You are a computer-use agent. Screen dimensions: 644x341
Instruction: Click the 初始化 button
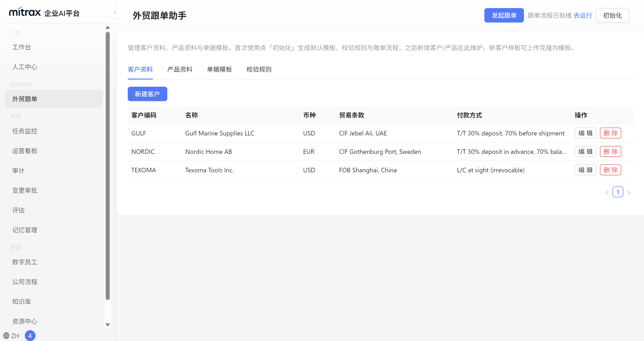tap(612, 15)
